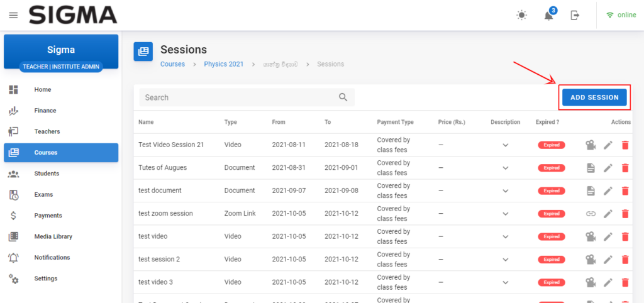The width and height of the screenshot is (644, 303).
Task: Open video icon for test video row
Action: point(591,237)
